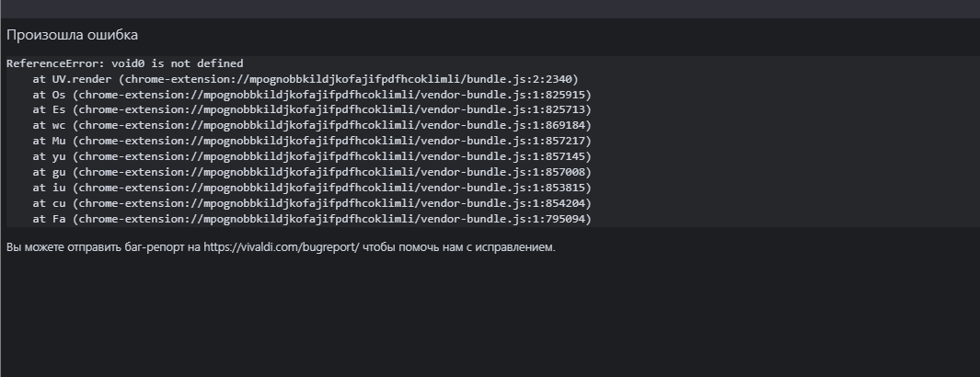980x377 pixels.
Task: Click the vendor-bundle.js:1:795094 file reference
Action: pyautogui.click(x=503, y=219)
